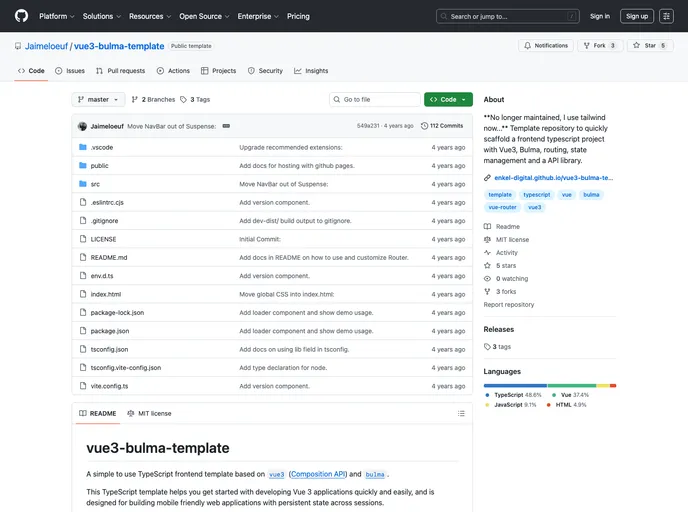This screenshot has width=688, height=512.
Task: Click the 'vue-router' topic tag
Action: click(x=502, y=208)
